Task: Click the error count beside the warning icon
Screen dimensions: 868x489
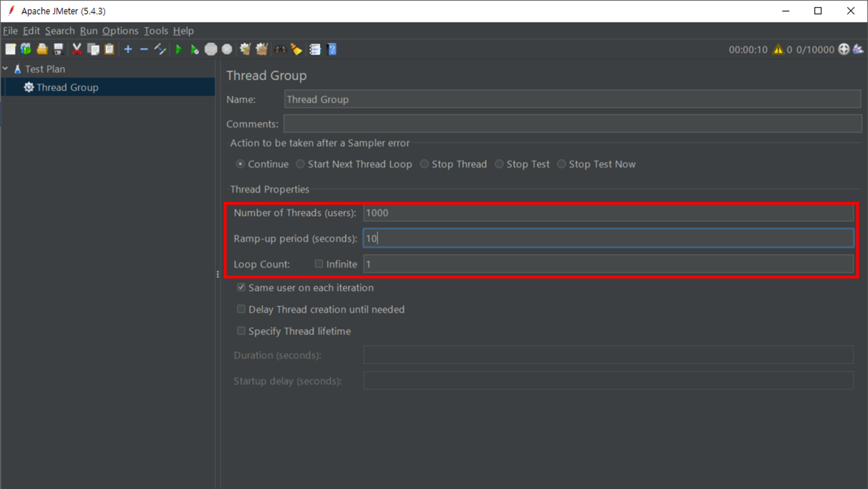Action: 789,50
